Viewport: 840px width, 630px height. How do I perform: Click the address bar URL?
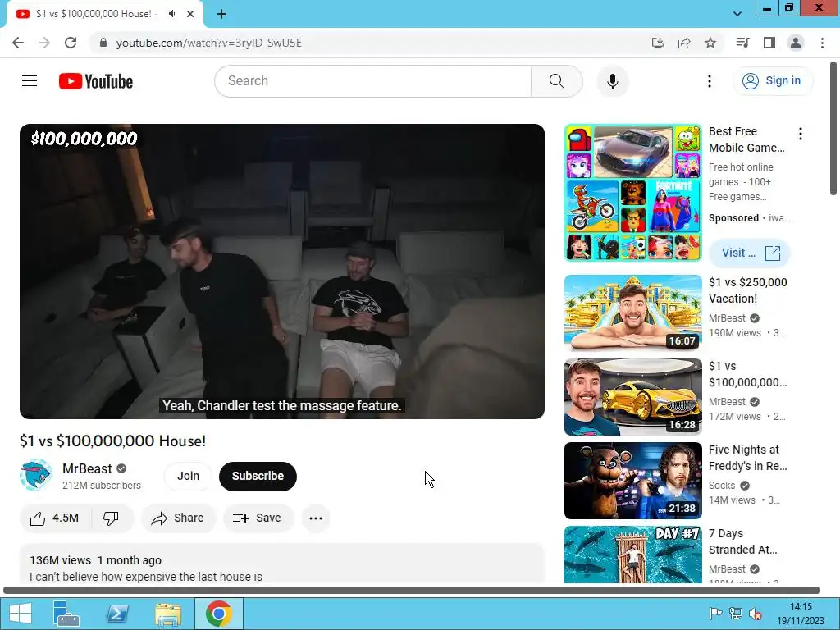pyautogui.click(x=209, y=43)
